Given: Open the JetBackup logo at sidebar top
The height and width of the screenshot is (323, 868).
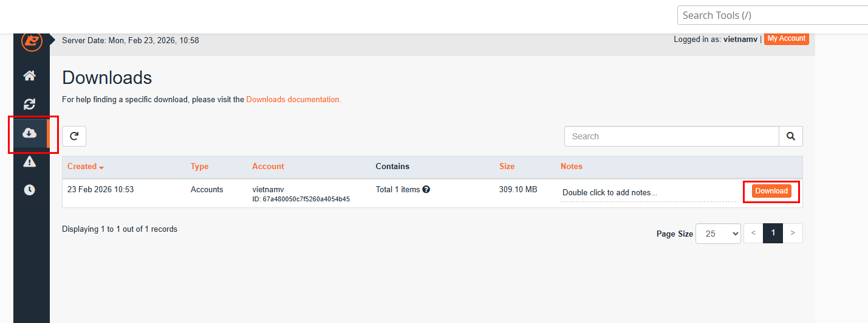Looking at the screenshot, I should (31, 41).
